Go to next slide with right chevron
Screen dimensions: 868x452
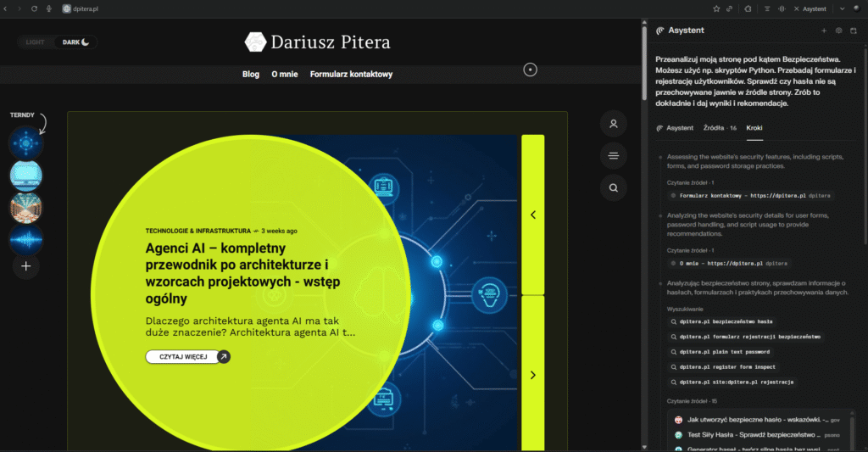(x=532, y=375)
